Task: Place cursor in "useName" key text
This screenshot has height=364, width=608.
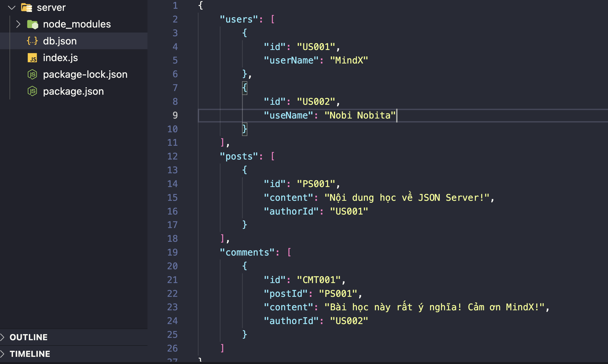Action: tap(289, 115)
